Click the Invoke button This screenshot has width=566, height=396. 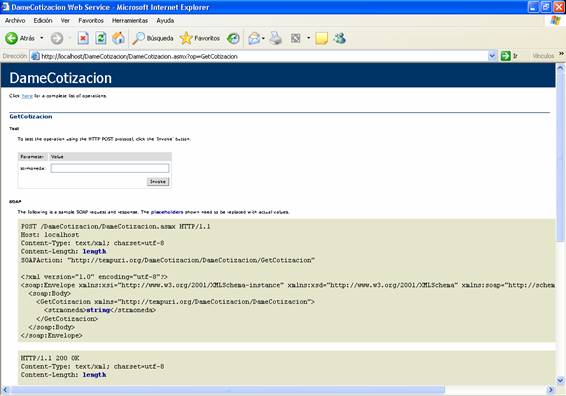[x=158, y=182]
